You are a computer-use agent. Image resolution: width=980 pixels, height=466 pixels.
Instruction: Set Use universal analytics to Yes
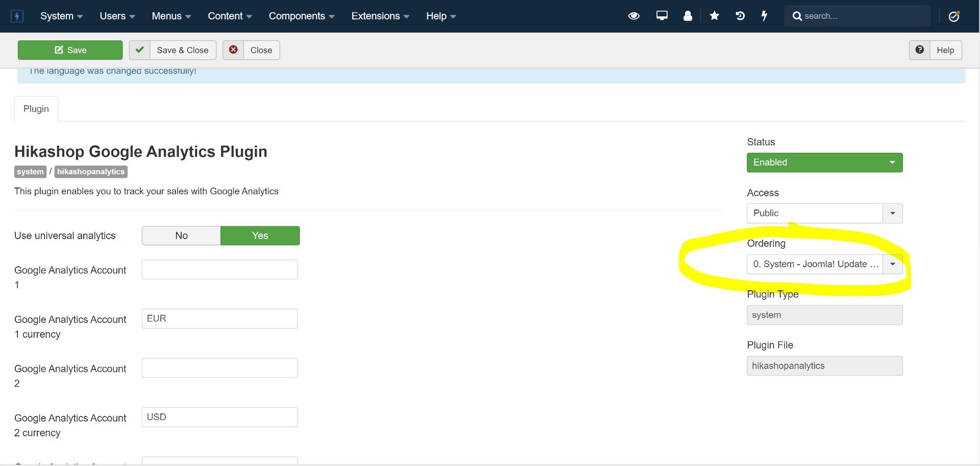pyautogui.click(x=260, y=236)
